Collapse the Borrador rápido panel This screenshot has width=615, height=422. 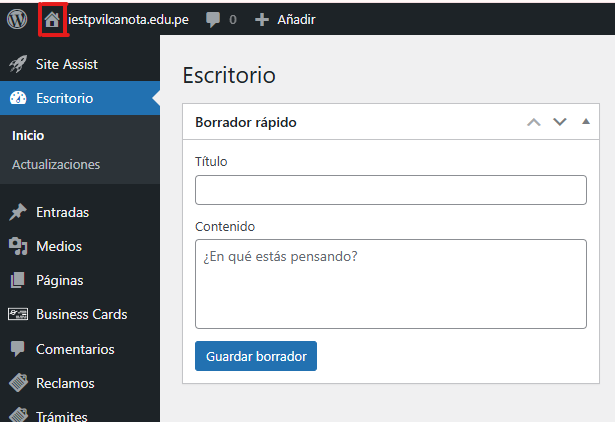tap(586, 122)
